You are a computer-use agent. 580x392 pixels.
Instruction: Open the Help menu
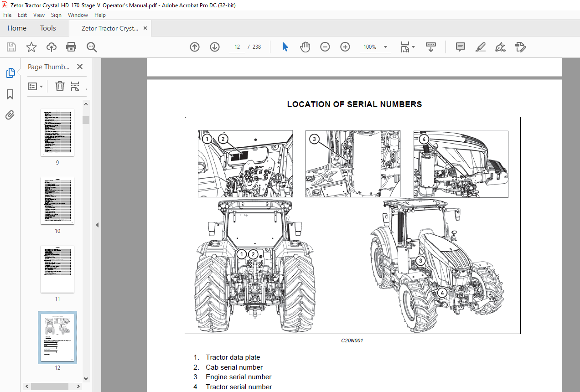100,15
